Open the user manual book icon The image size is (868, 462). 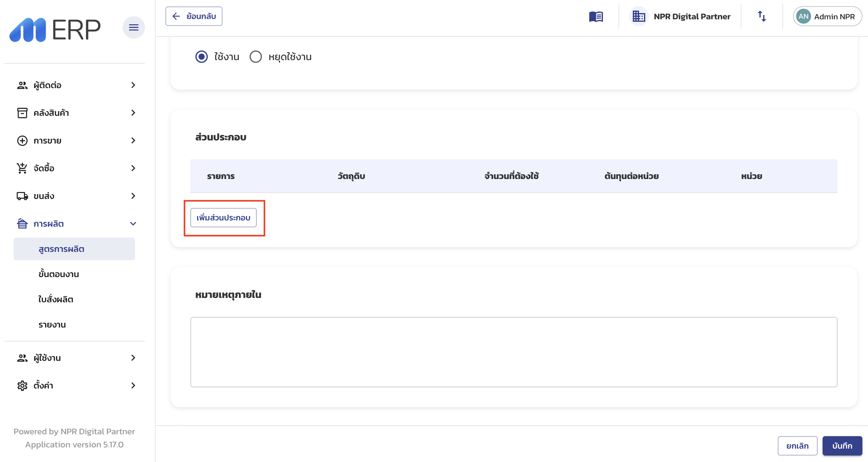tap(596, 16)
